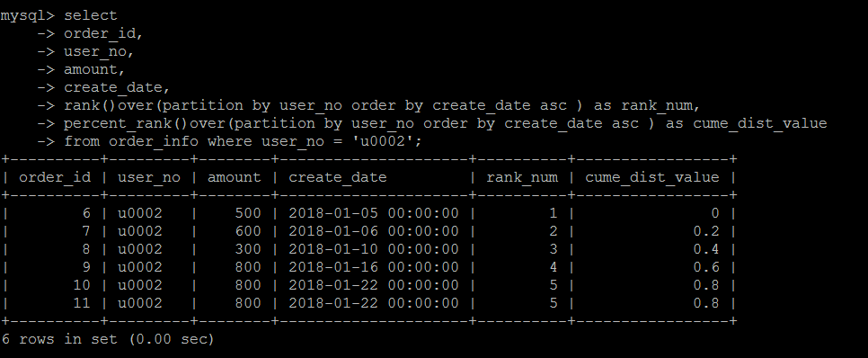Click the order_id column header in result table
This screenshot has width=868, height=358.
pyautogui.click(x=55, y=177)
